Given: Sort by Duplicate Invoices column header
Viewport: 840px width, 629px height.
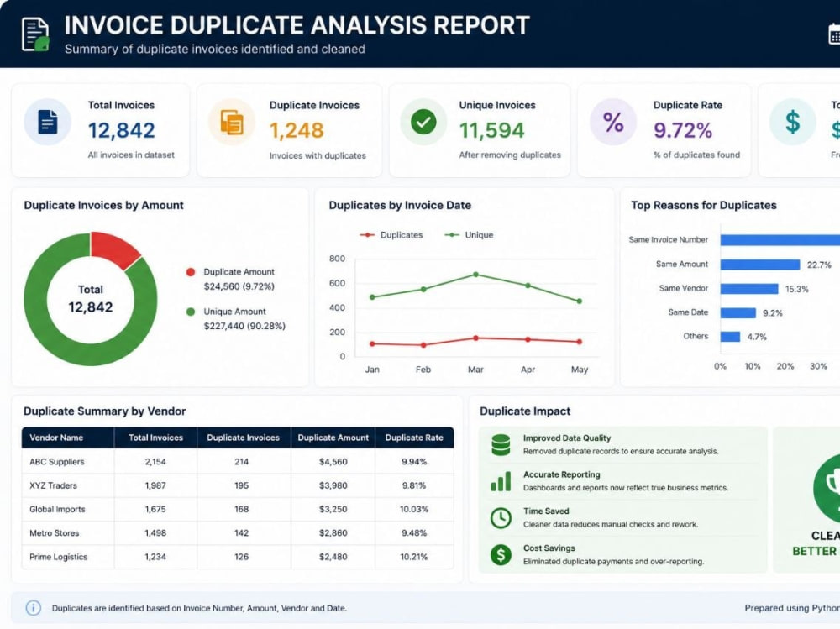Looking at the screenshot, I should click(x=244, y=438).
